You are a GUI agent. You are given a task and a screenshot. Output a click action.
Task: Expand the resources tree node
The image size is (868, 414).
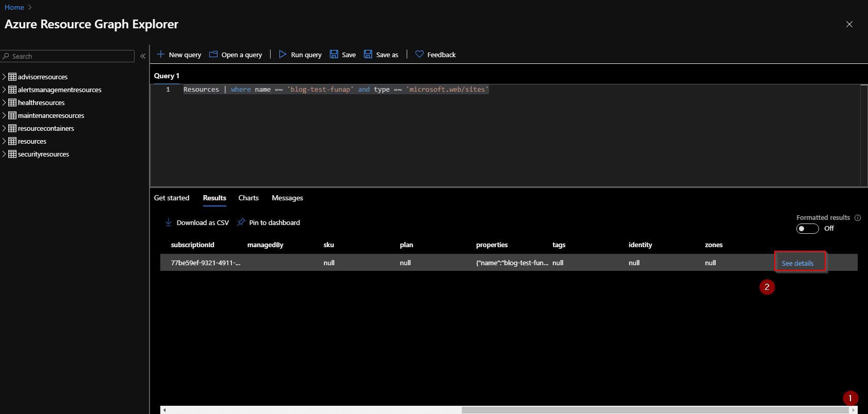click(4, 141)
